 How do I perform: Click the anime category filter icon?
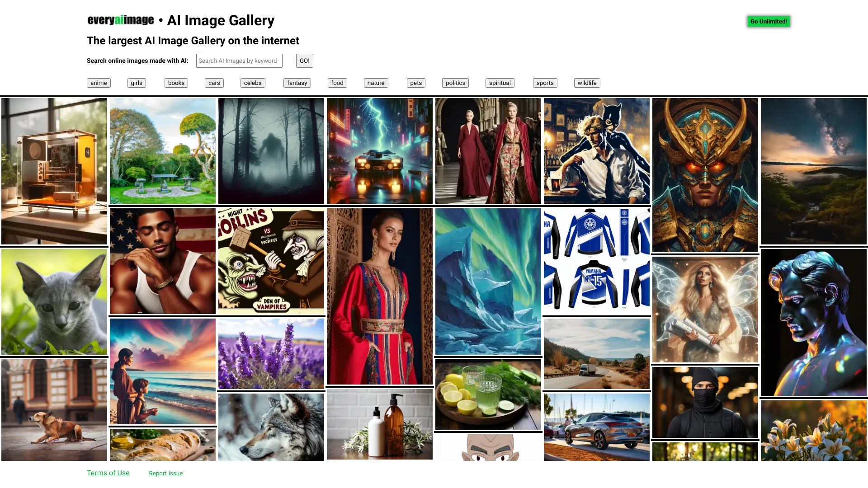point(99,83)
